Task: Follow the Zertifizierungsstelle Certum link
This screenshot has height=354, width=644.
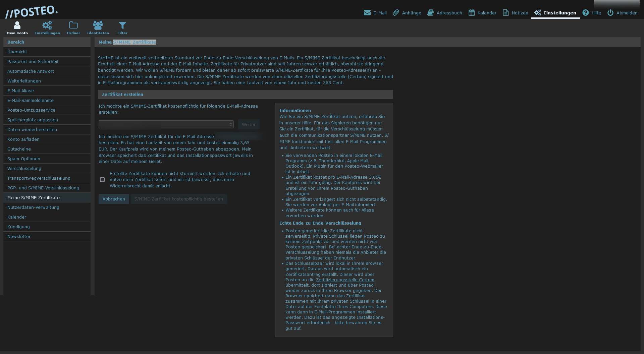Action: click(x=345, y=280)
